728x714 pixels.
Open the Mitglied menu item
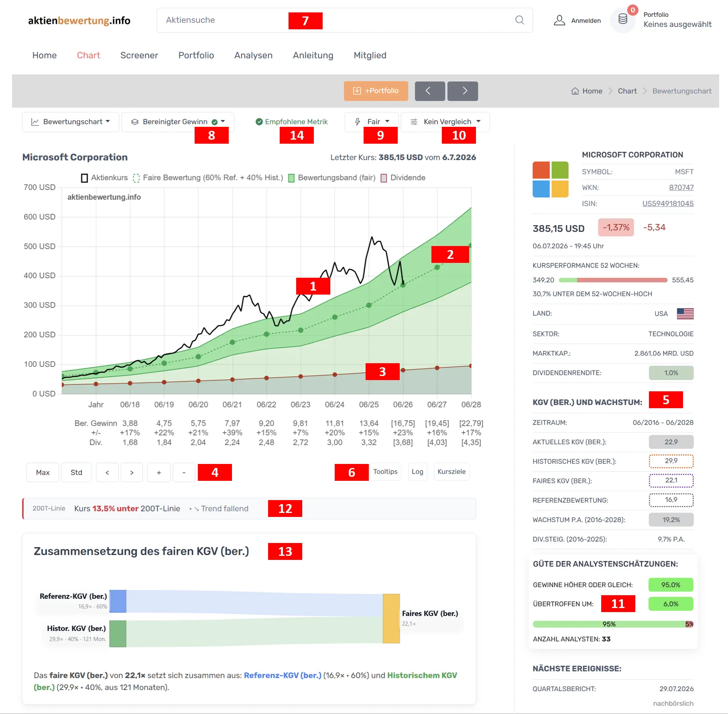370,55
